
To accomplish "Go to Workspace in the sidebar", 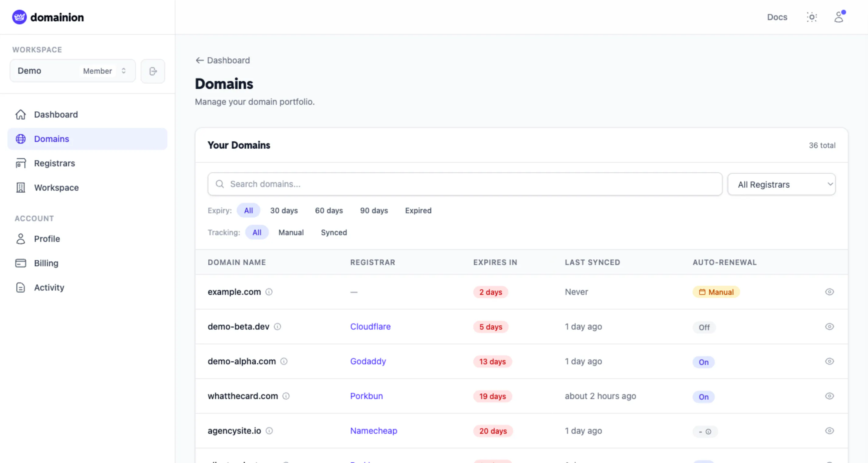I will point(87,188).
